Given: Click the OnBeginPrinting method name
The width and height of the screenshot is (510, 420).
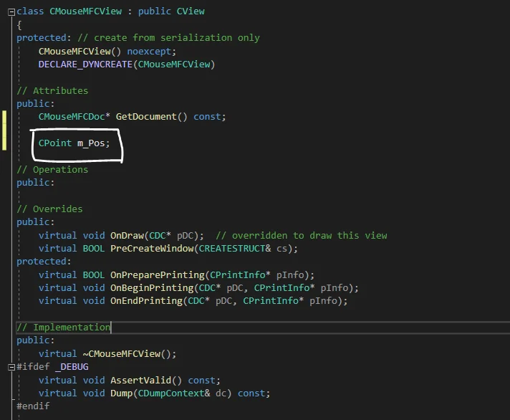Looking at the screenshot, I should (x=152, y=288).
